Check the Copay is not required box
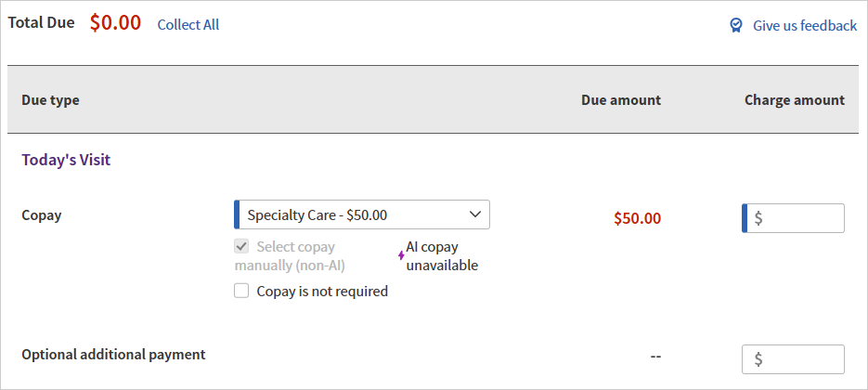Image resolution: width=868 pixels, height=390 pixels. [x=241, y=291]
